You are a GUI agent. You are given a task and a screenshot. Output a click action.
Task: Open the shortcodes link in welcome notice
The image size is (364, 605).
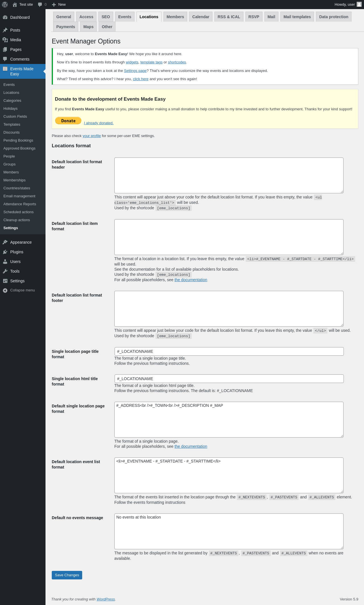(177, 62)
